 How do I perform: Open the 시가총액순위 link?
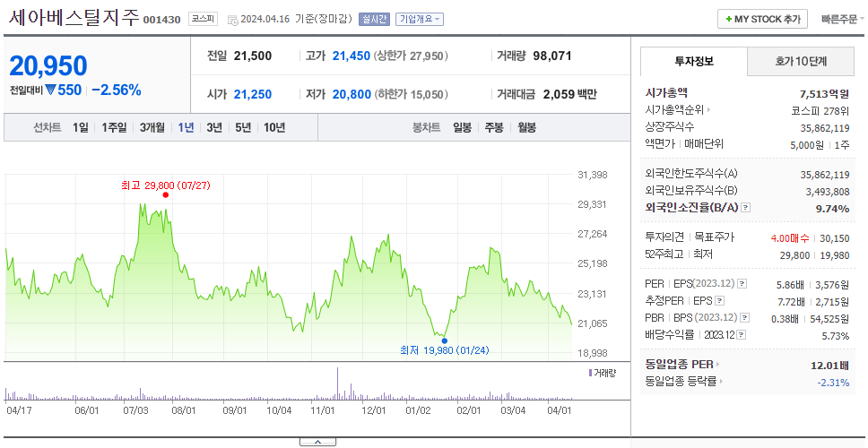pos(674,110)
